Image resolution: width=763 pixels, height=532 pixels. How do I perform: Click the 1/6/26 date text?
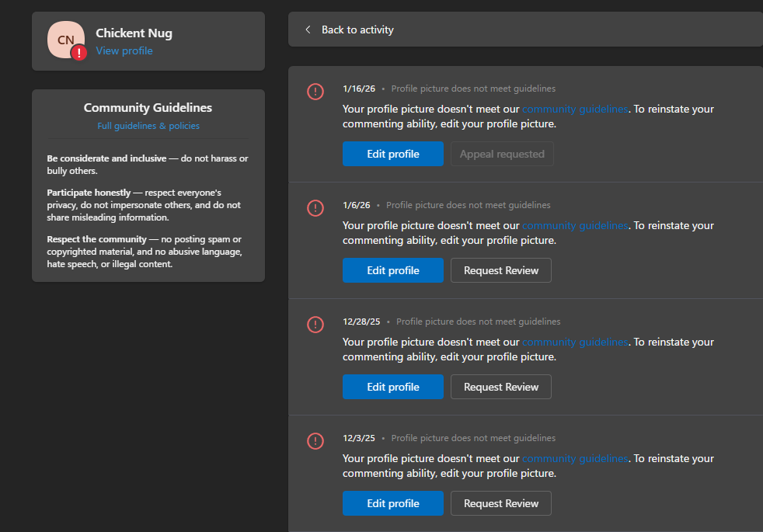(x=357, y=205)
